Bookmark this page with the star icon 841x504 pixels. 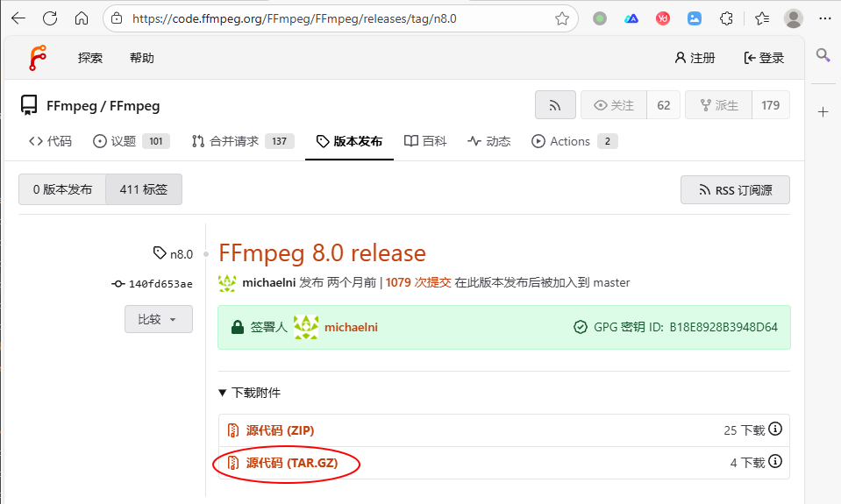pyautogui.click(x=561, y=18)
